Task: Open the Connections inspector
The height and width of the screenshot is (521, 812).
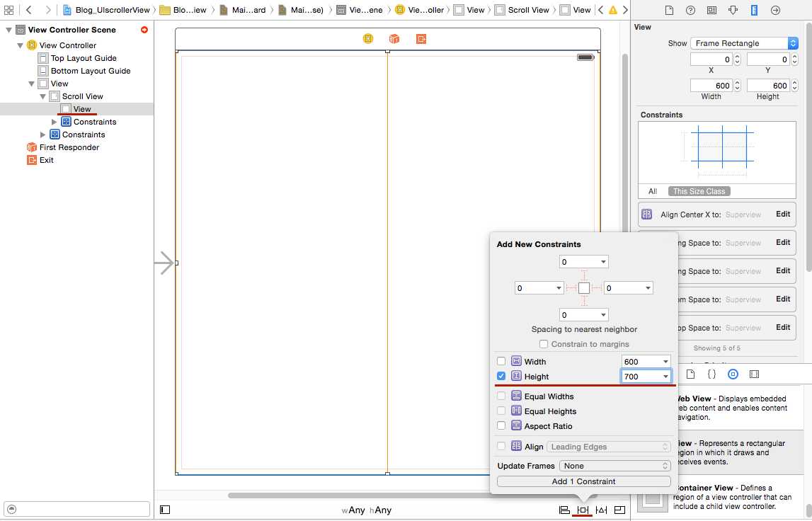Action: click(x=775, y=10)
